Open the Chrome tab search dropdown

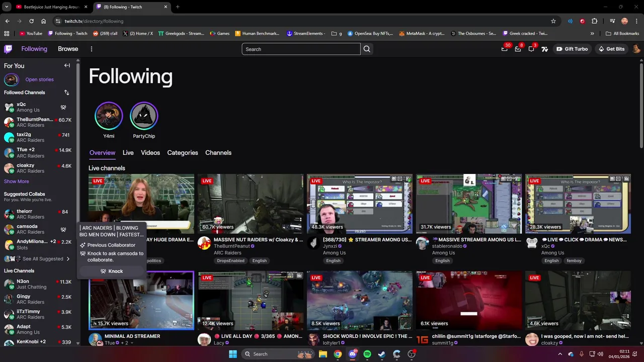coord(7,7)
